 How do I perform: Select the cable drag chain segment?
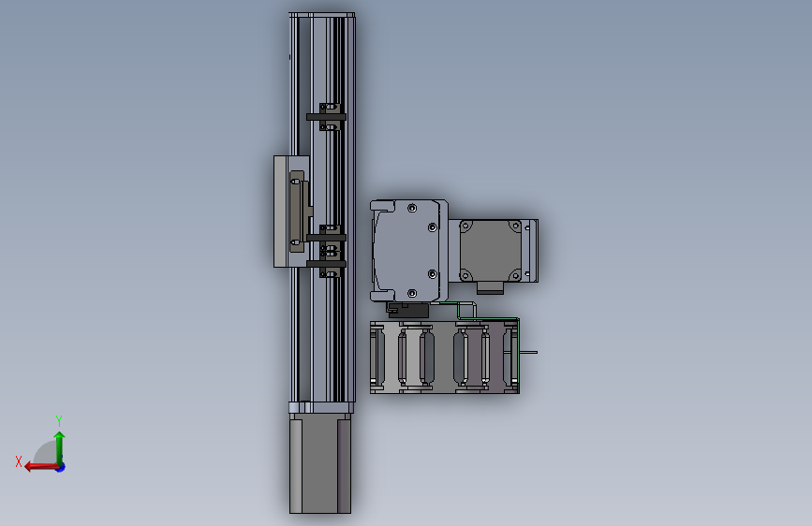click(x=444, y=357)
